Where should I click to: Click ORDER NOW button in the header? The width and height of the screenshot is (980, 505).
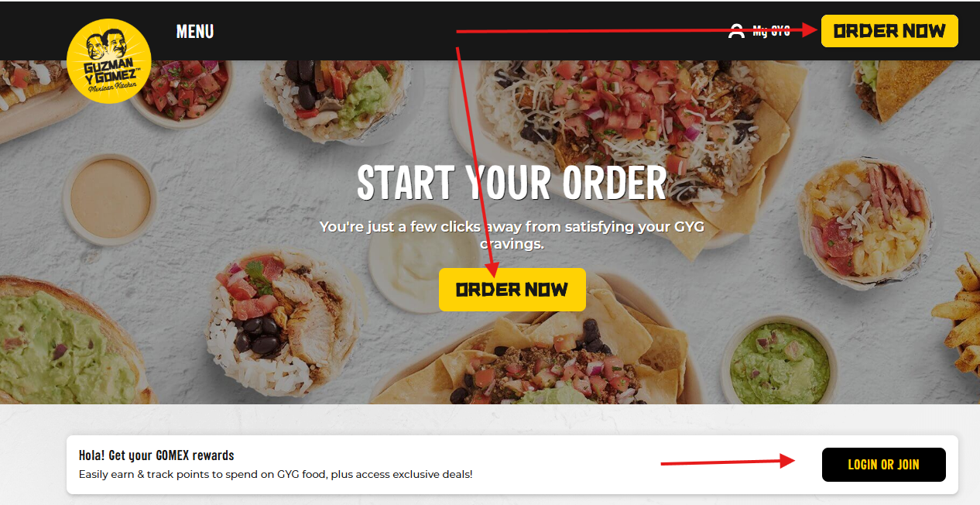[889, 31]
